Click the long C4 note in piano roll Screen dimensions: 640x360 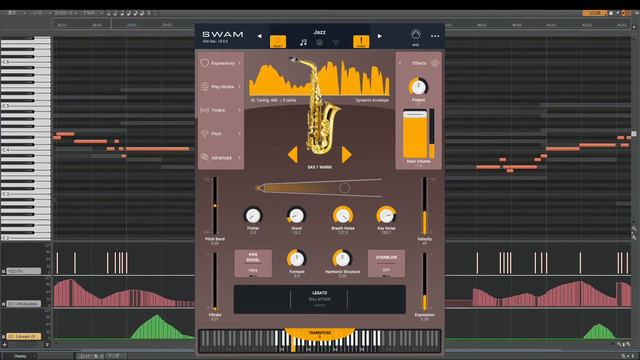pyautogui.click(x=157, y=149)
